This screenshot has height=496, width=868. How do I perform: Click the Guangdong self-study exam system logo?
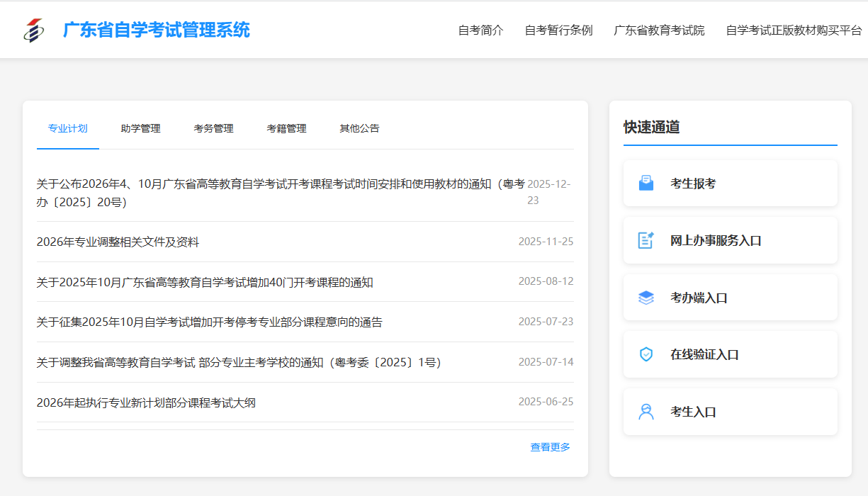point(33,30)
